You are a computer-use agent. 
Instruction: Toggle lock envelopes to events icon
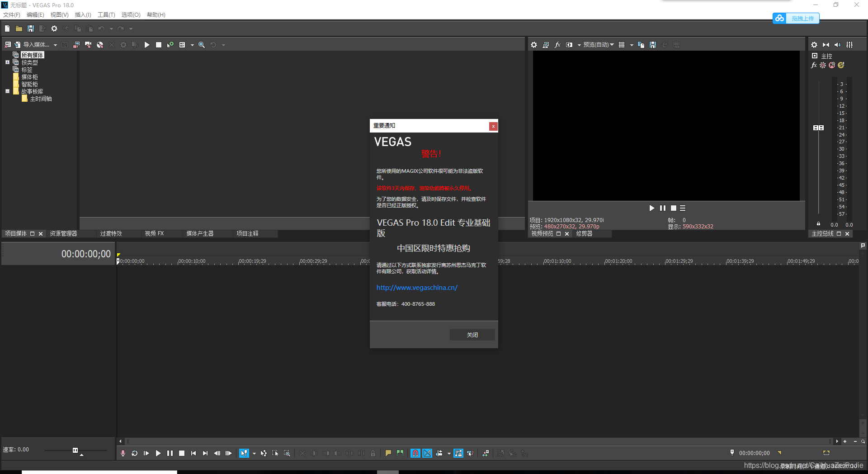coord(458,453)
